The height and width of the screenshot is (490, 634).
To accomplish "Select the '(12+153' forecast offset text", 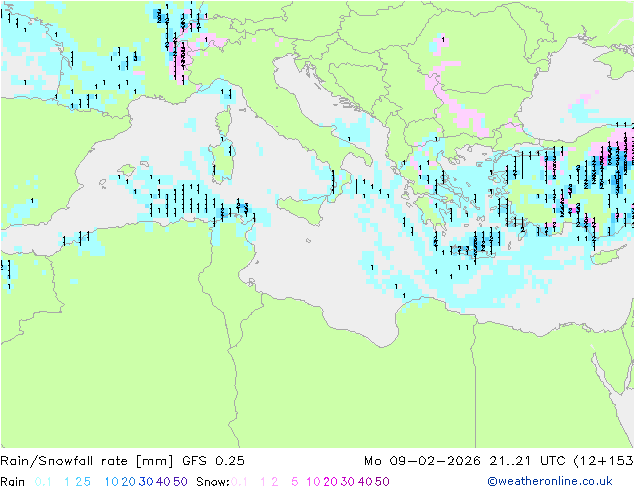I will click(x=603, y=461).
